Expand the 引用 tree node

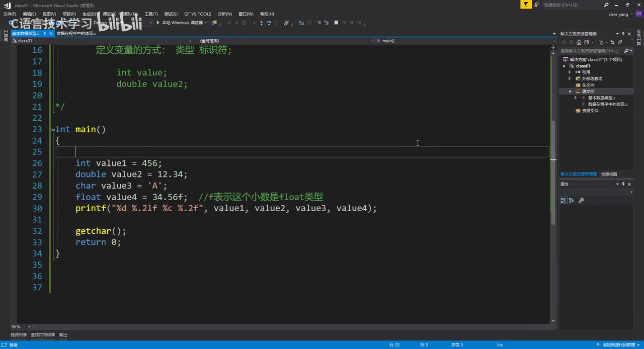tap(570, 72)
